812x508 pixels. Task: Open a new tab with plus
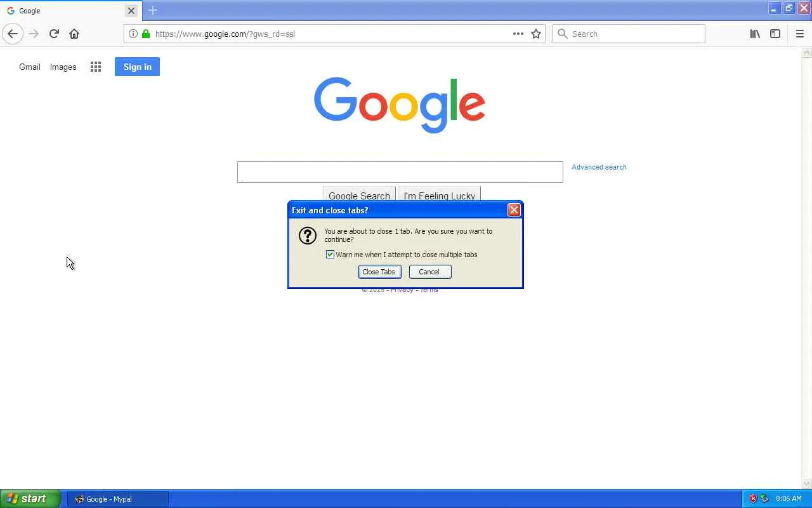click(153, 10)
